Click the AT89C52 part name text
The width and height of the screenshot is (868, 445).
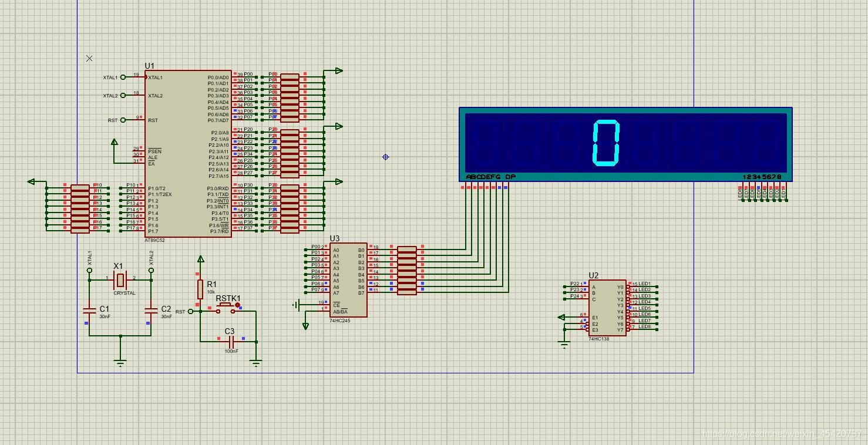tap(156, 241)
